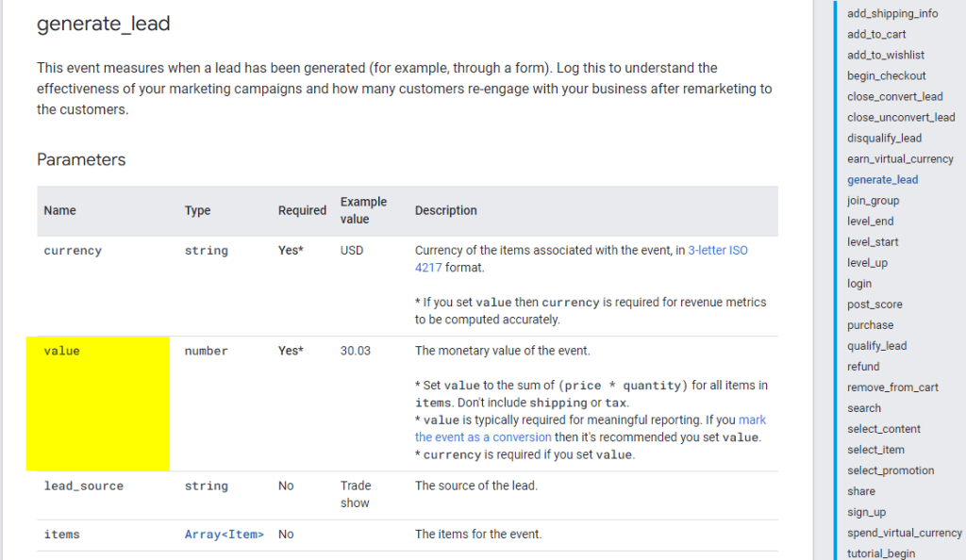View the remove_from_cart event docs
The height and width of the screenshot is (560, 966).
(x=892, y=387)
